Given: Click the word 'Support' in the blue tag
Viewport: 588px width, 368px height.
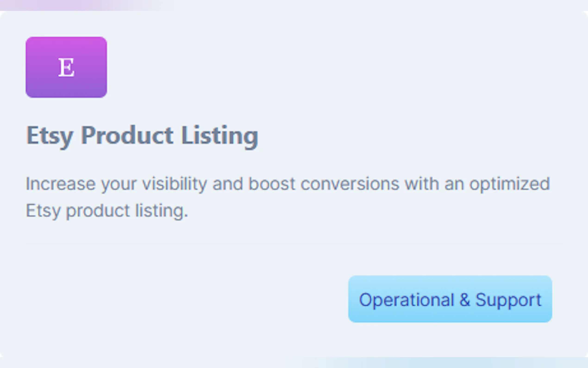Looking at the screenshot, I should 508,300.
